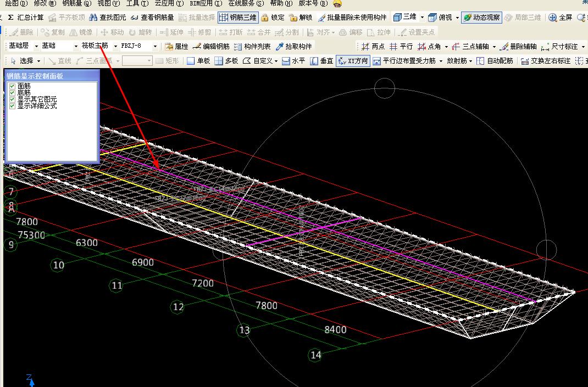
Task: Click axis bubble number 14
Action: (x=316, y=355)
